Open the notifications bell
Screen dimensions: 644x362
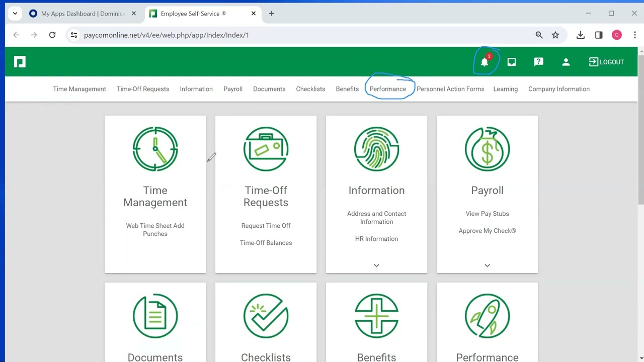click(x=485, y=62)
